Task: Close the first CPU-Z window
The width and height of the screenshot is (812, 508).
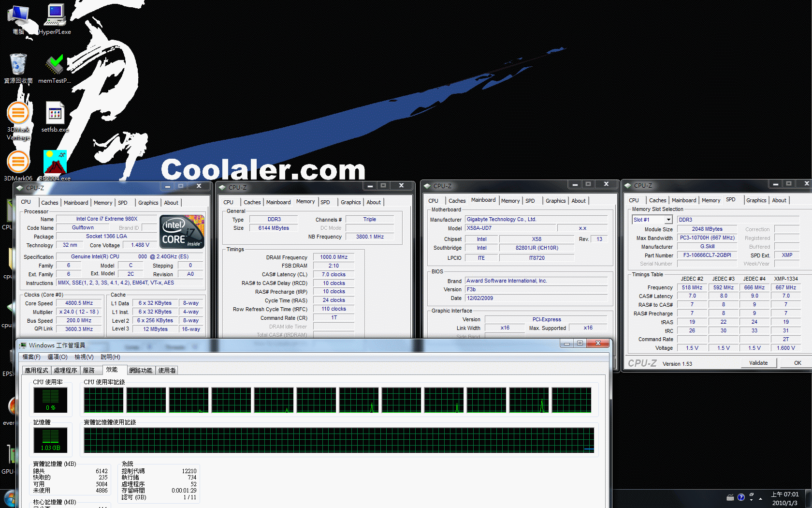Action: click(x=199, y=186)
